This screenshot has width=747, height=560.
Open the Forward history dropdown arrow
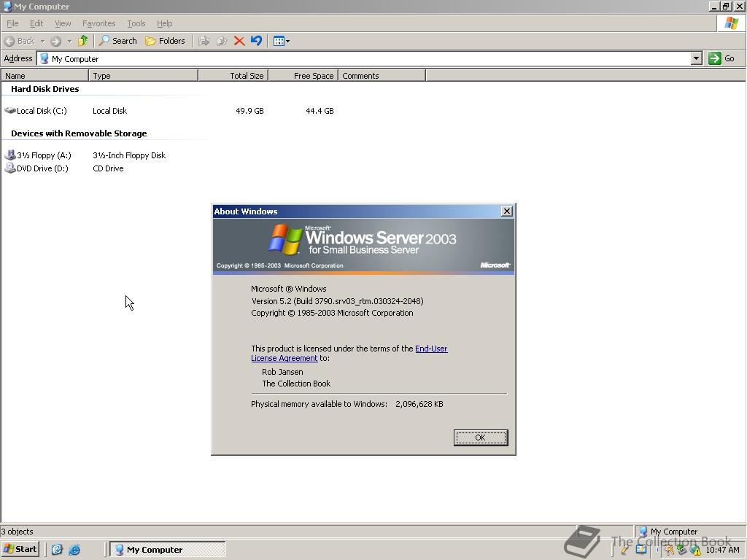[x=69, y=41]
